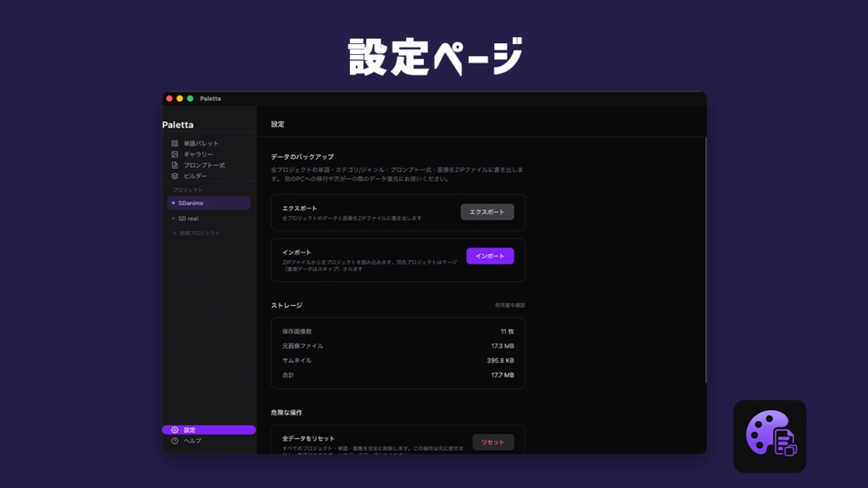
Task: Select the 設定 sidebar item label
Action: (189, 430)
